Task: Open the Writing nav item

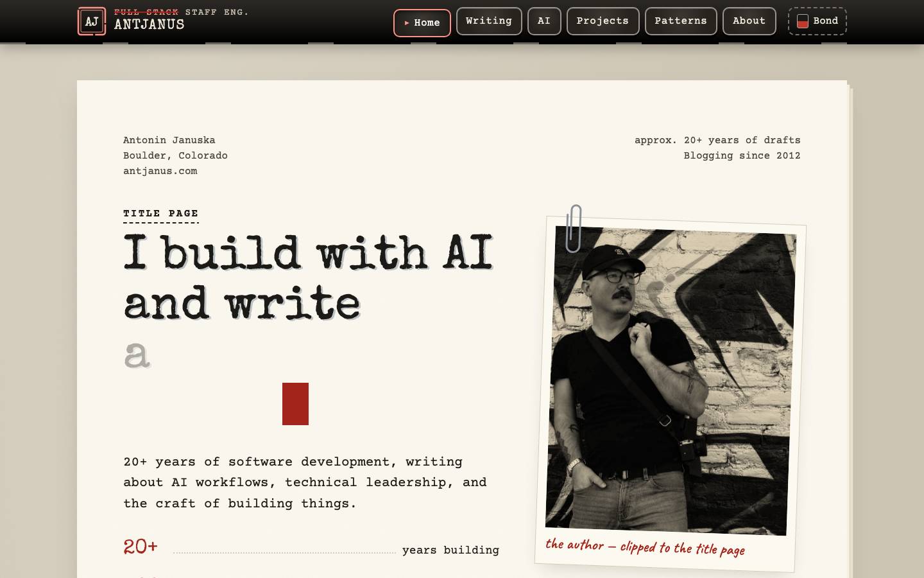Action: (x=489, y=21)
